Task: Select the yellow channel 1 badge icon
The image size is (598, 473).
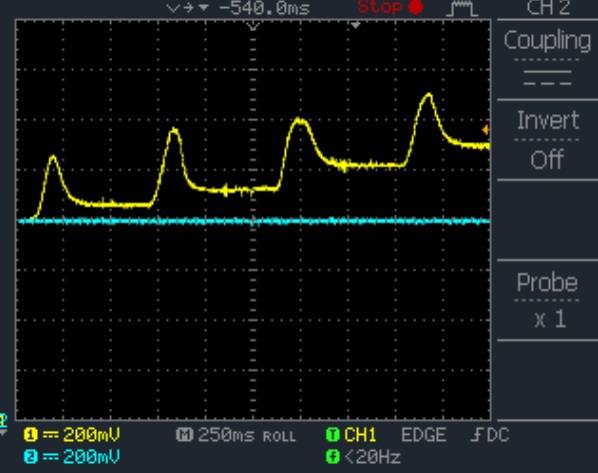Action: (31, 435)
